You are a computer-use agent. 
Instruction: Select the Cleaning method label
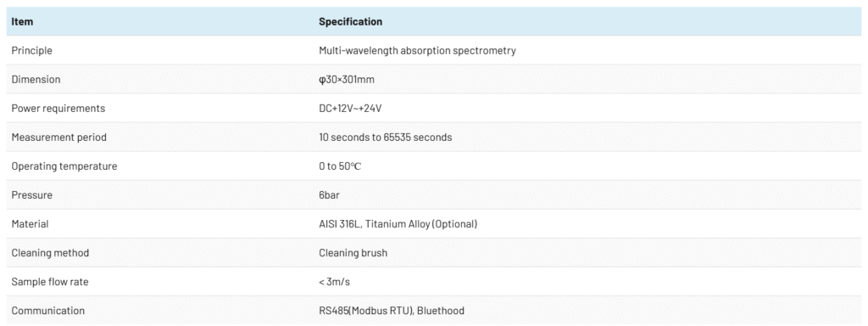tap(50, 253)
